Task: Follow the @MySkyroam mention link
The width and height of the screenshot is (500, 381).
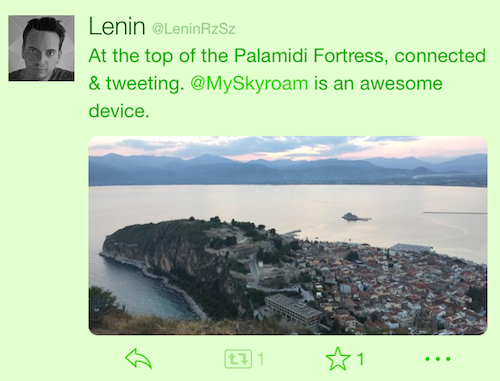Action: [x=249, y=83]
